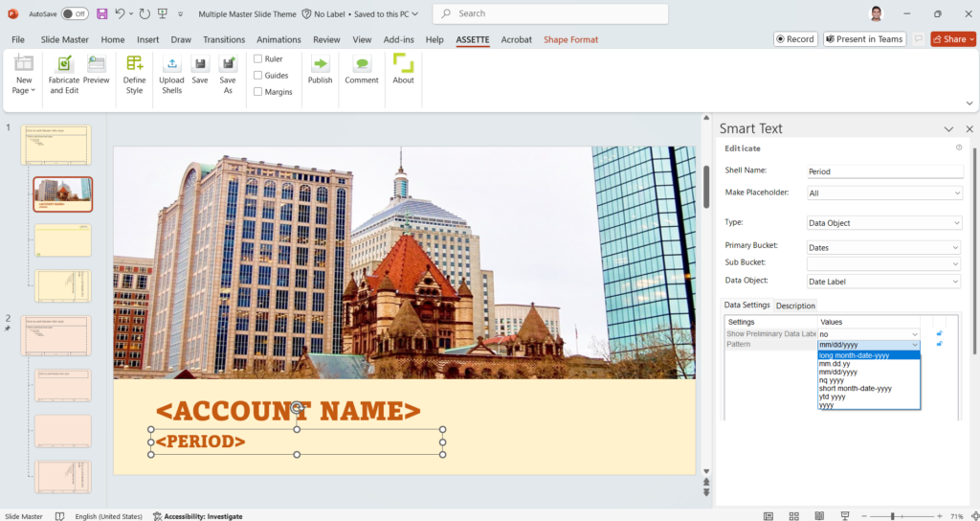Click the Preview icon
This screenshot has height=521, width=980.
[97, 63]
